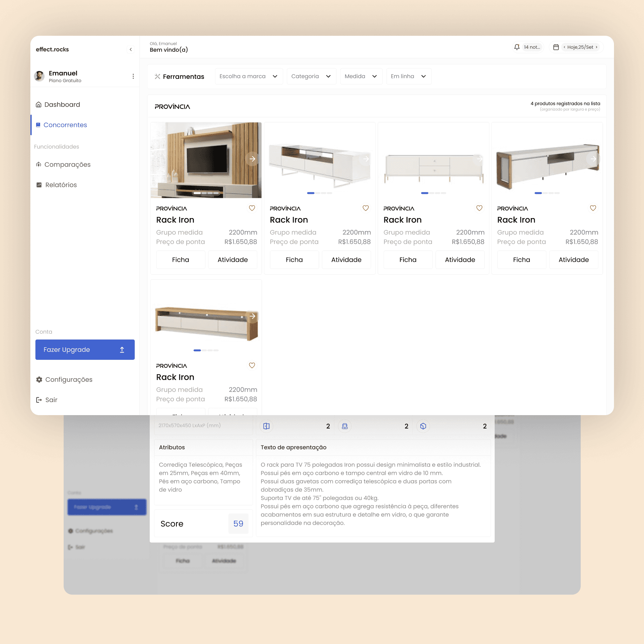Open Comparações in the sidebar
644x644 pixels.
click(63, 165)
